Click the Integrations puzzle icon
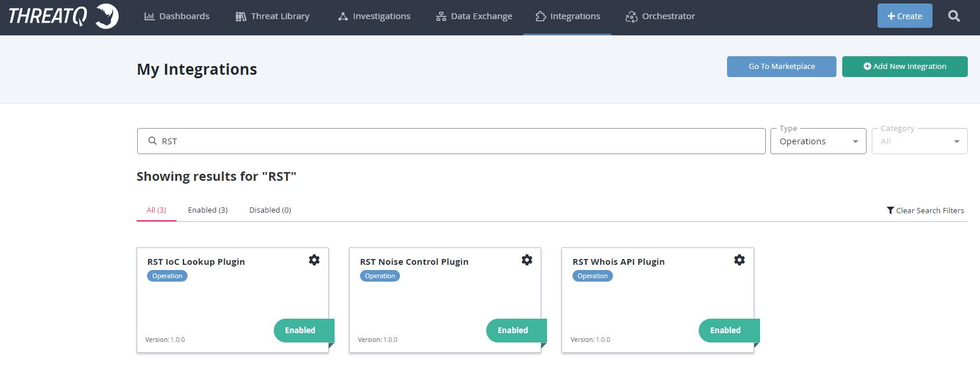 [x=541, y=16]
